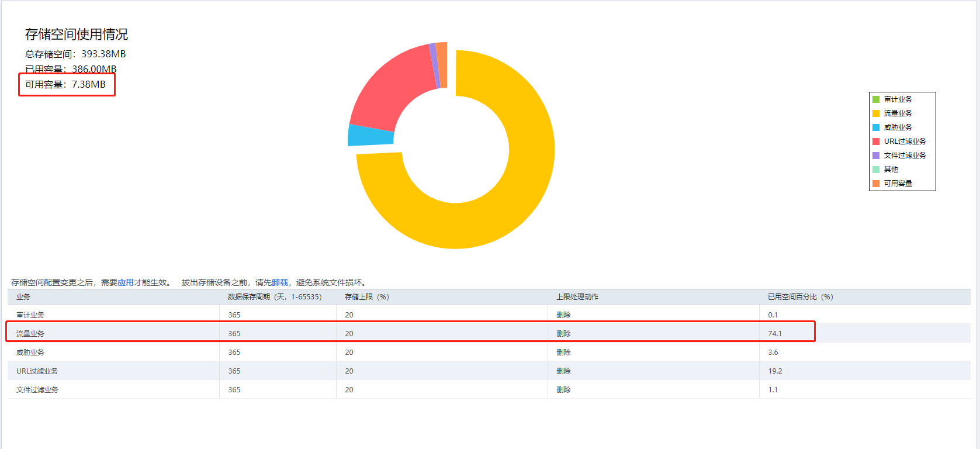Click the green 审计业务 legend swatch
The height and width of the screenshot is (449, 980).
[x=876, y=99]
